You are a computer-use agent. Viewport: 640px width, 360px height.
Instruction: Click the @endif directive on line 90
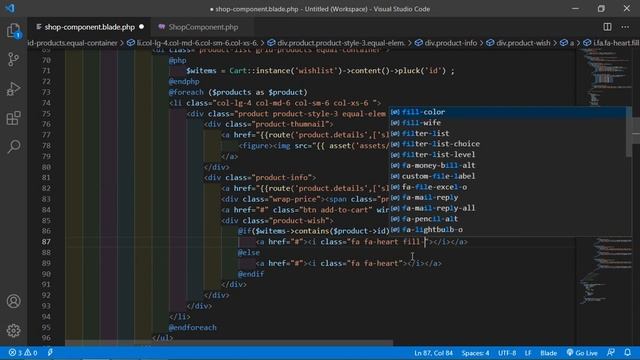tap(251, 274)
